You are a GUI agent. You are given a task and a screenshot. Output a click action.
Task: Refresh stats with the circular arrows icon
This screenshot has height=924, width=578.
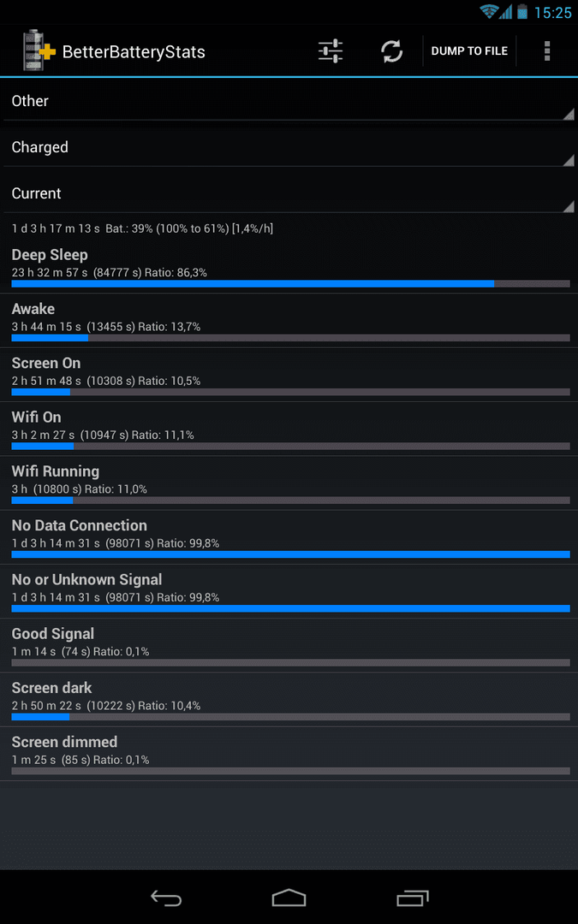pyautogui.click(x=391, y=51)
